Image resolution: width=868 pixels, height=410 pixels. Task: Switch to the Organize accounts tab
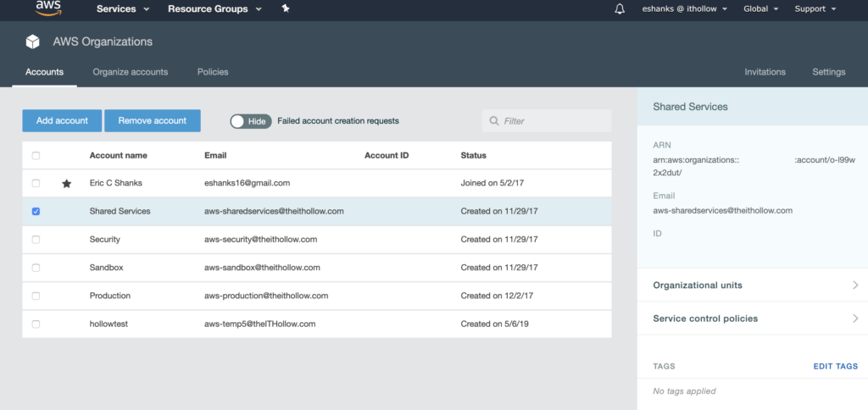point(131,72)
